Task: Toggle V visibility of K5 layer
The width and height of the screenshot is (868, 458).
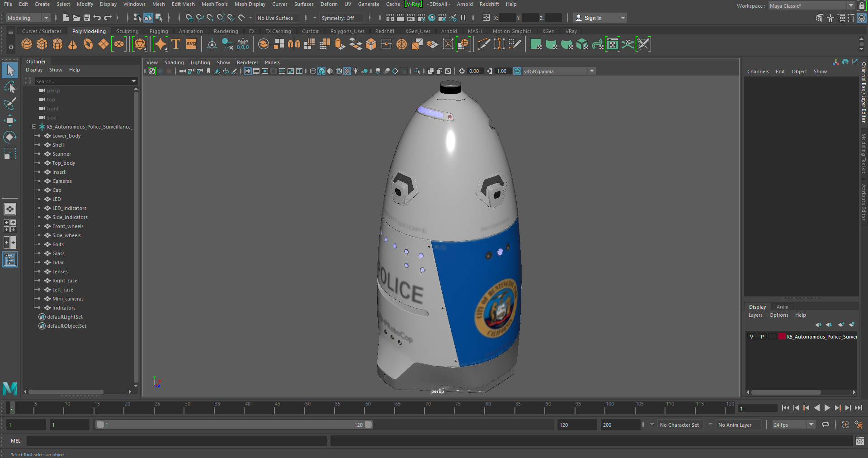Action: click(751, 337)
